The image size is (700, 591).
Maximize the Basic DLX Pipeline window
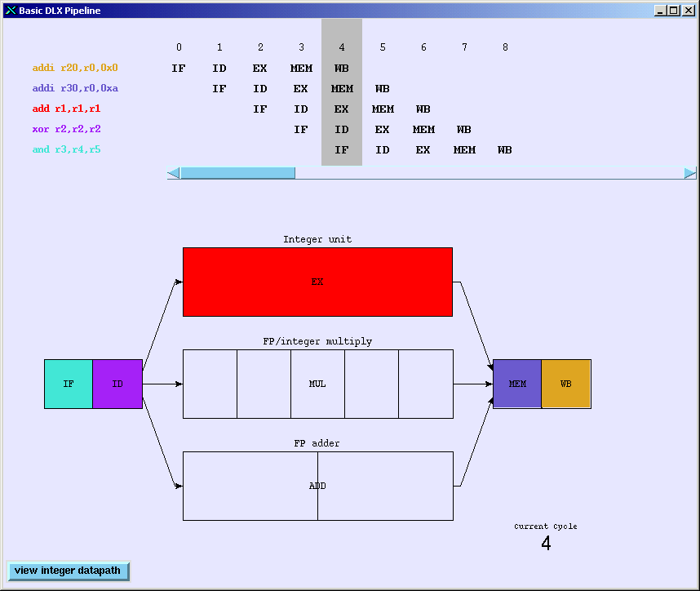coord(674,11)
